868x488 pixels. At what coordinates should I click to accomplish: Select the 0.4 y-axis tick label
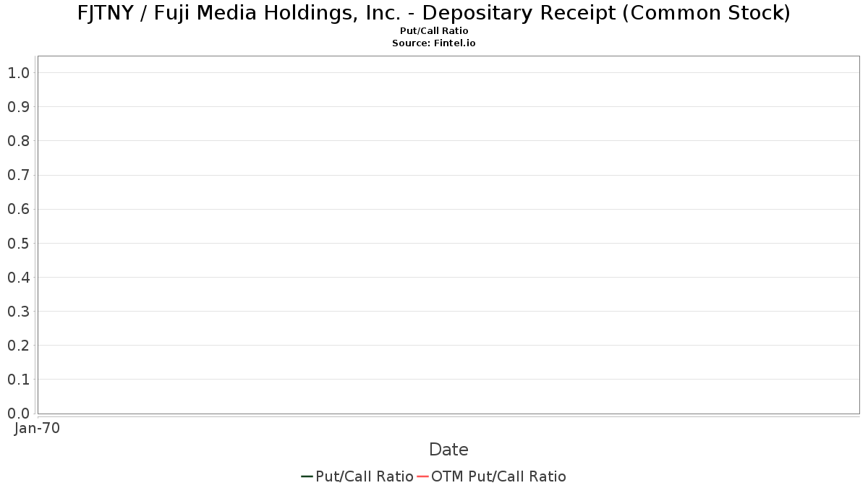[x=19, y=278]
